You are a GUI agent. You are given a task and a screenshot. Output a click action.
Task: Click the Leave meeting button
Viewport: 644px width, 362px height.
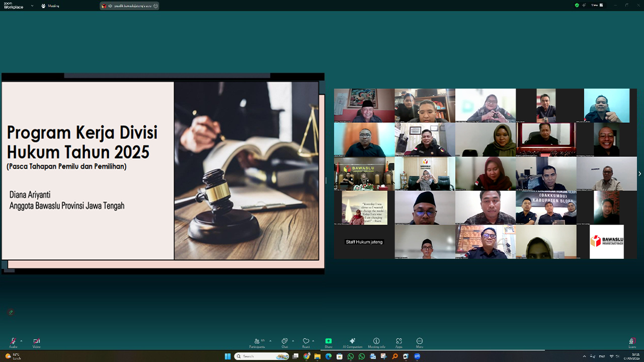[x=632, y=342]
